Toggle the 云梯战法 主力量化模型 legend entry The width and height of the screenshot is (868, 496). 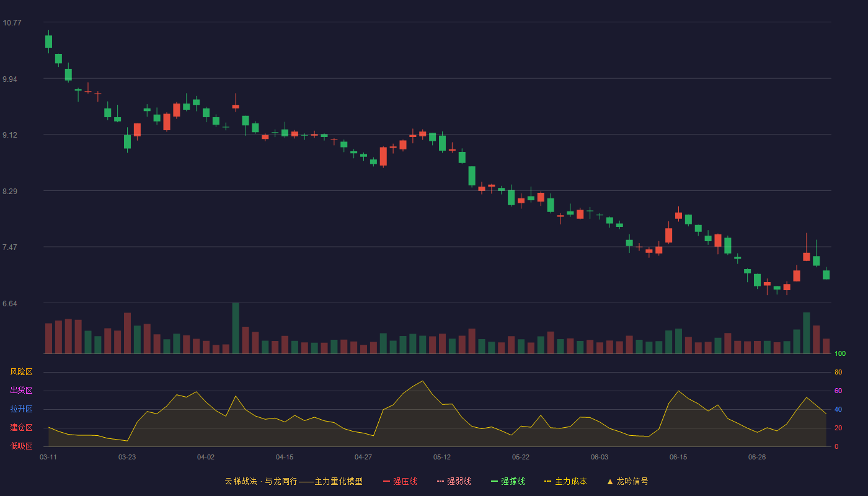pos(294,481)
